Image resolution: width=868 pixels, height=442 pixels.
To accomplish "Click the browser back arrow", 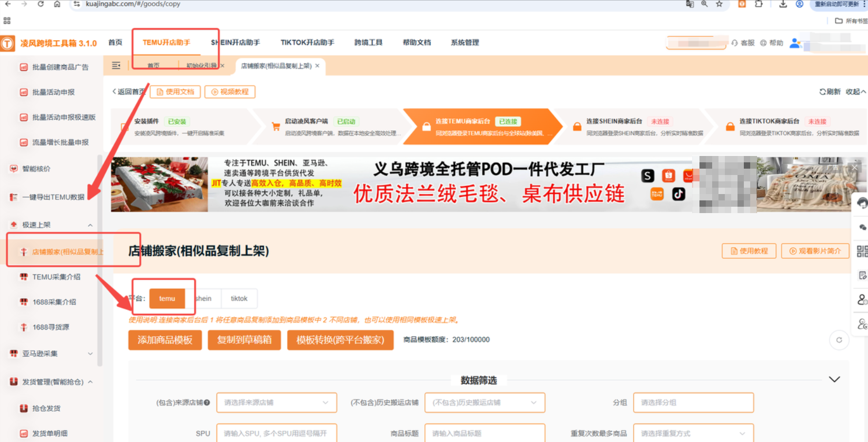I will [8, 4].
